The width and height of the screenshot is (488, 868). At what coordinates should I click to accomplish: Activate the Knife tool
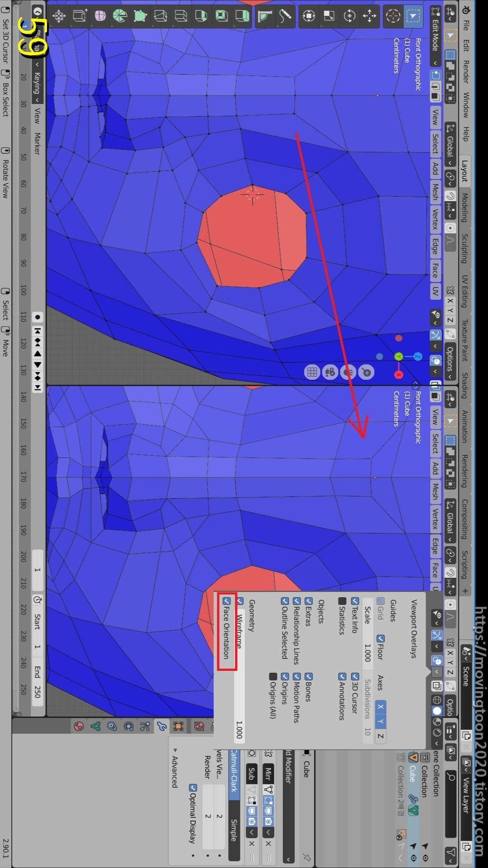[x=161, y=16]
